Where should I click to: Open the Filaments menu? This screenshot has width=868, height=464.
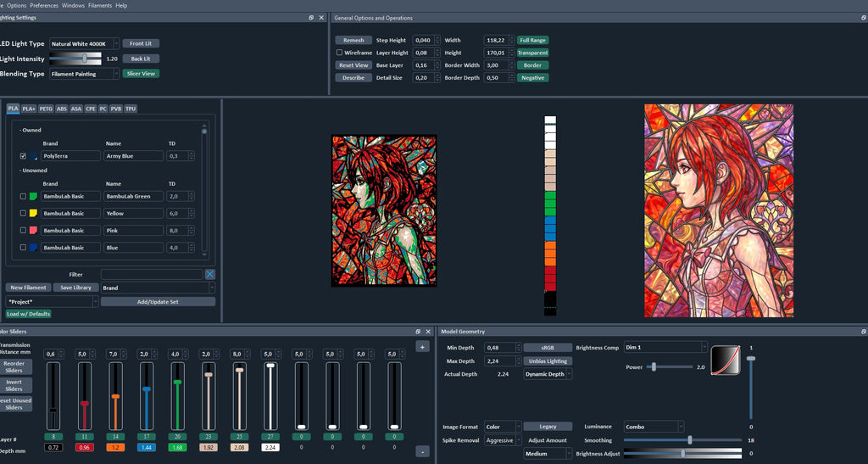100,6
